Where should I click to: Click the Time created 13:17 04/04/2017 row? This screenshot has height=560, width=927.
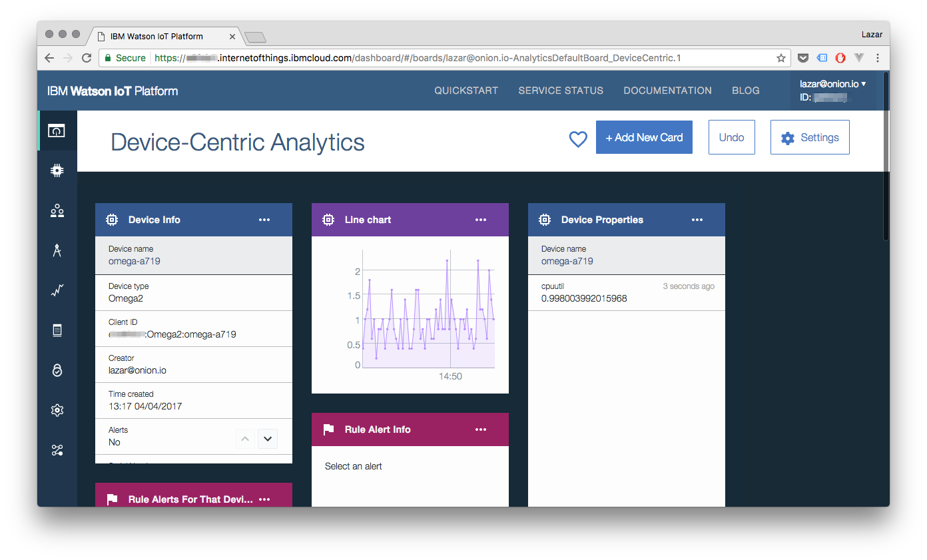coord(194,400)
